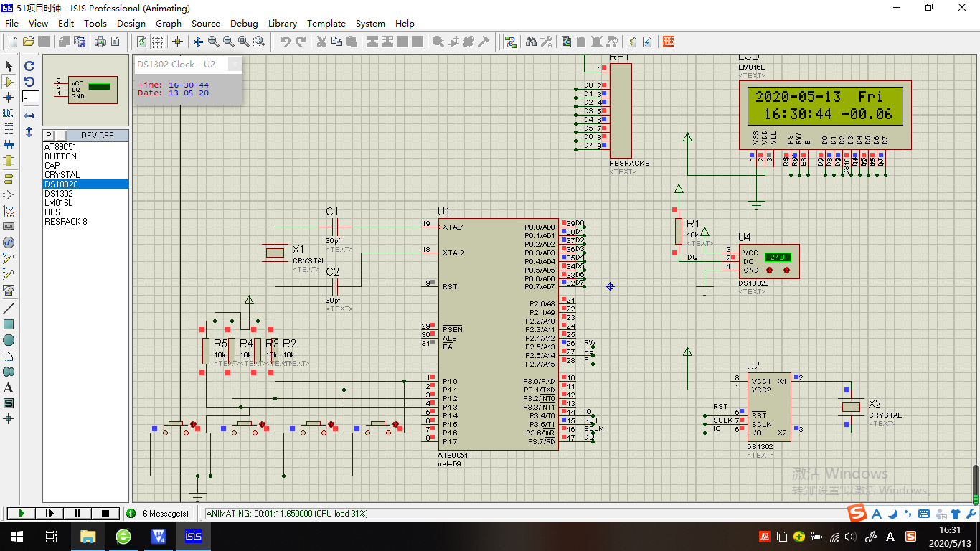Click the X-Mirror horizontal flip icon
This screenshot has height=551, width=980.
tap(29, 116)
